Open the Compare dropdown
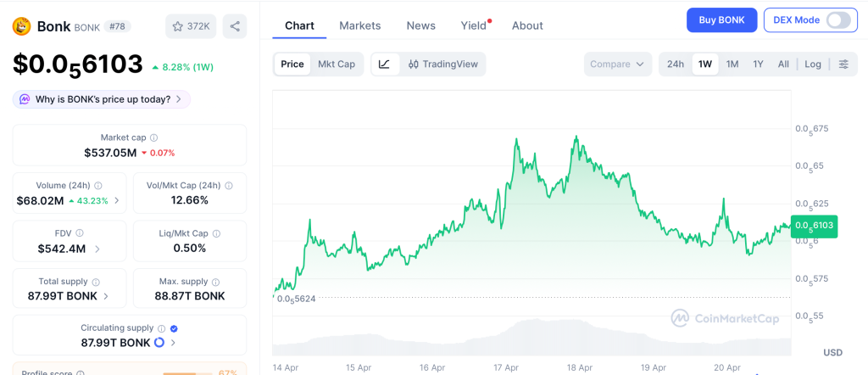The image size is (868, 375). (617, 64)
